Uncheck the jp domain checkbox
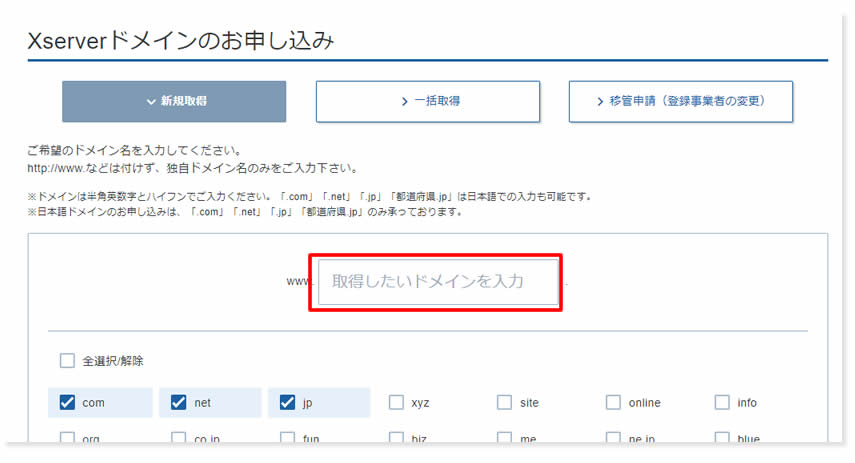Screen dimensions: 855x463 coord(287,402)
